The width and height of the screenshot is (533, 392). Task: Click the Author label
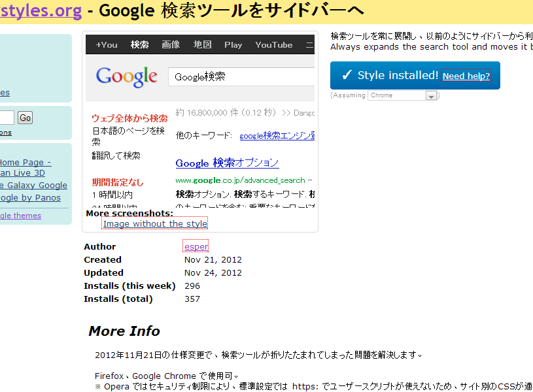click(x=100, y=246)
